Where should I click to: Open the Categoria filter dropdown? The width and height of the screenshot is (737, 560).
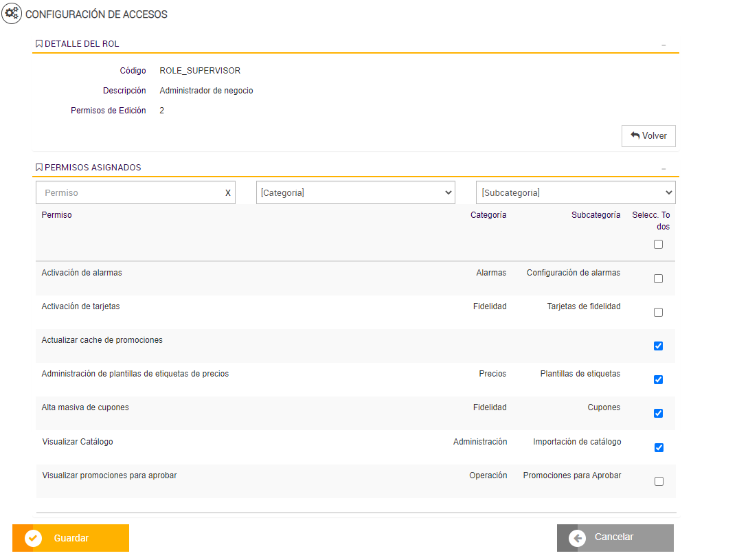click(355, 193)
